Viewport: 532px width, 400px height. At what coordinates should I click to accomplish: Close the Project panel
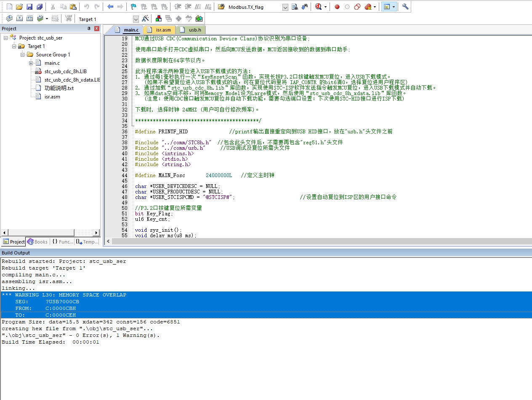[97, 29]
